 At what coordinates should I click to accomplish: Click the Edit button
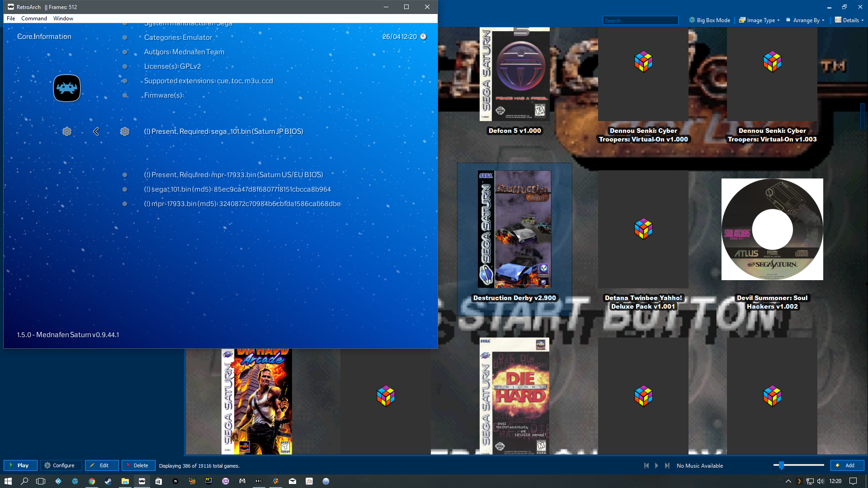[102, 465]
